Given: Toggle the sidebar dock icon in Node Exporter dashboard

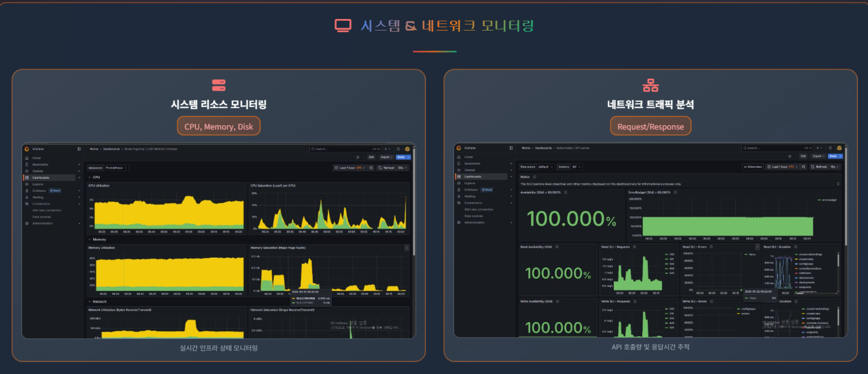Looking at the screenshot, I should 79,149.
